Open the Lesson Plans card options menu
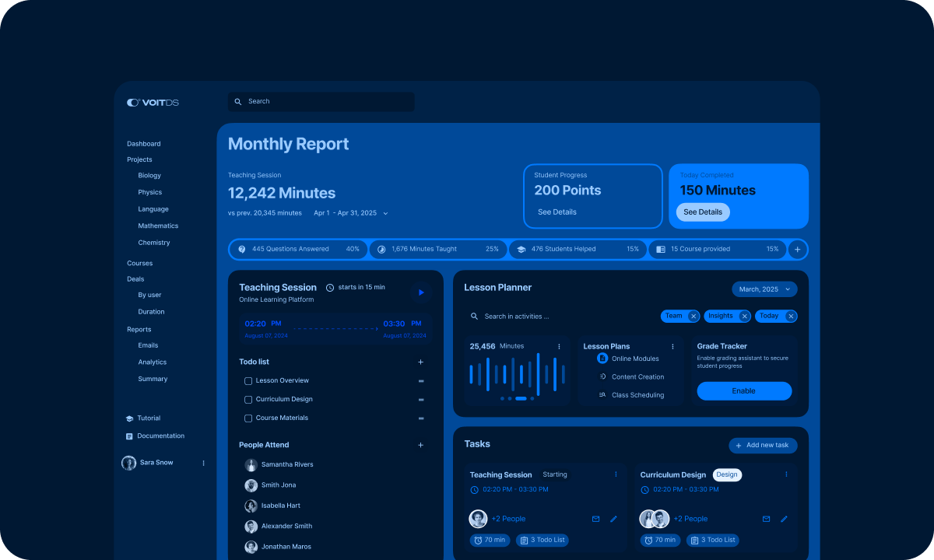Viewport: 934px width, 560px height. click(x=673, y=347)
